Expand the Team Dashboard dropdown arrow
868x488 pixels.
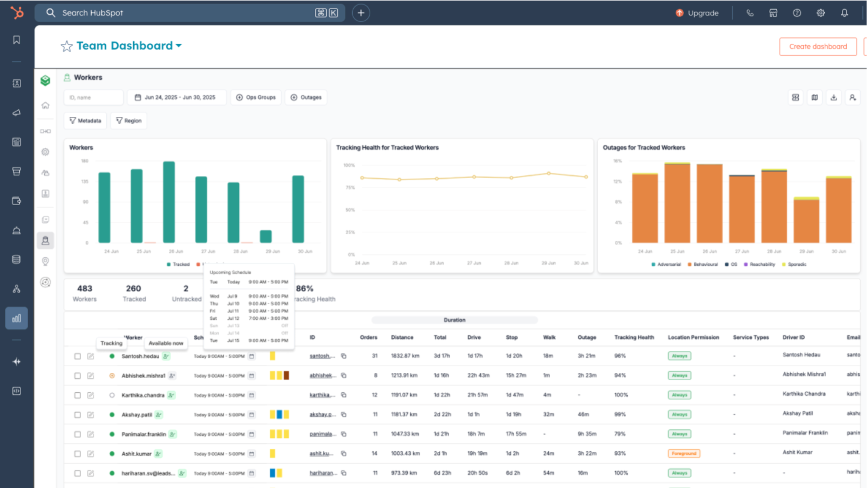click(179, 45)
